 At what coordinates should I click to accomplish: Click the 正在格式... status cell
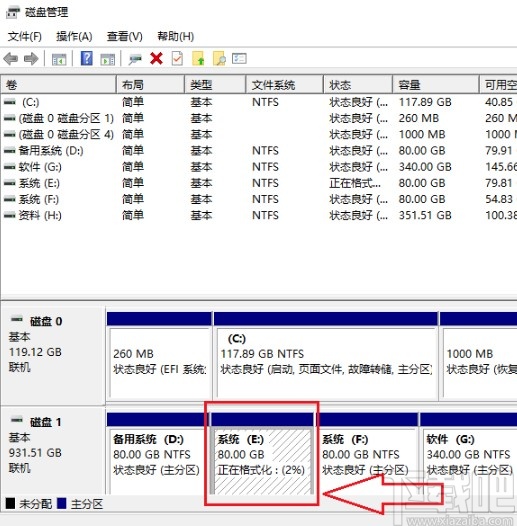355,183
